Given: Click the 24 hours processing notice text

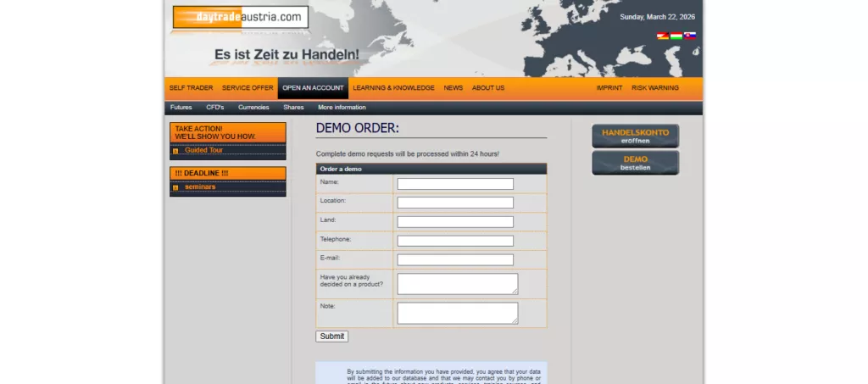Looking at the screenshot, I should pos(408,153).
